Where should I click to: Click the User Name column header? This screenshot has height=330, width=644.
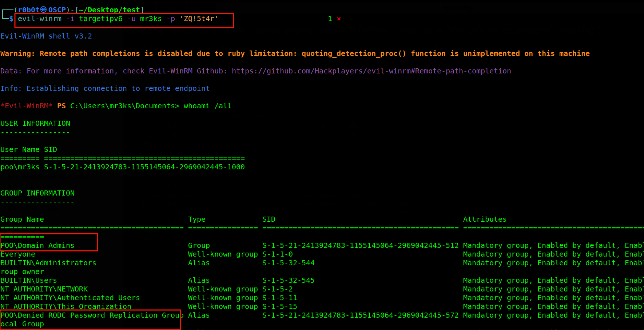20,150
